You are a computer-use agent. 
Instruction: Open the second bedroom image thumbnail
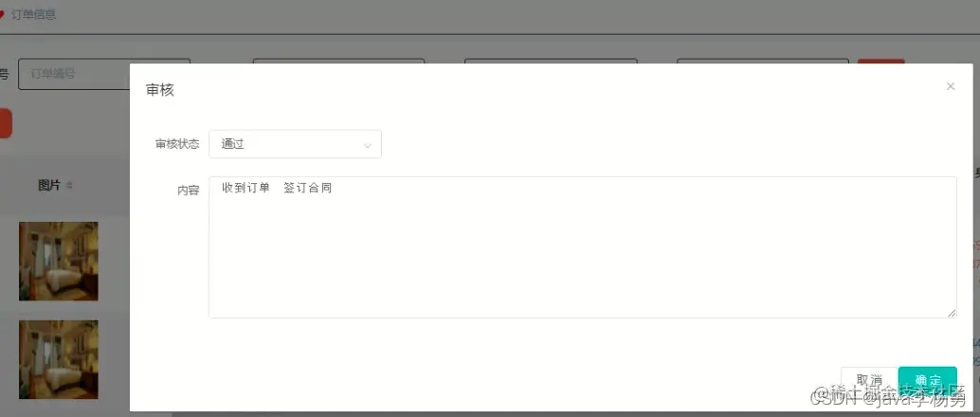(x=58, y=359)
